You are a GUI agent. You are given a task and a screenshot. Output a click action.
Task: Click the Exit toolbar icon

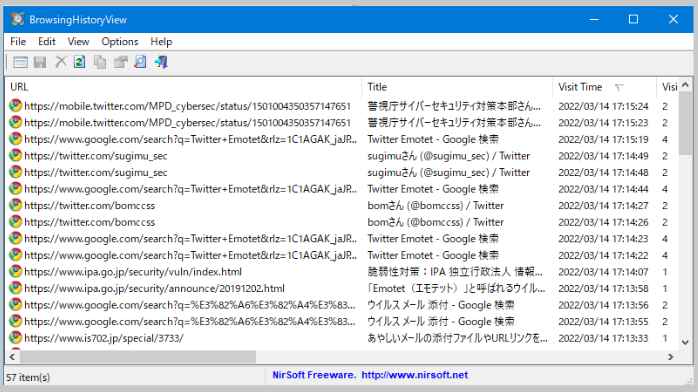tap(161, 62)
